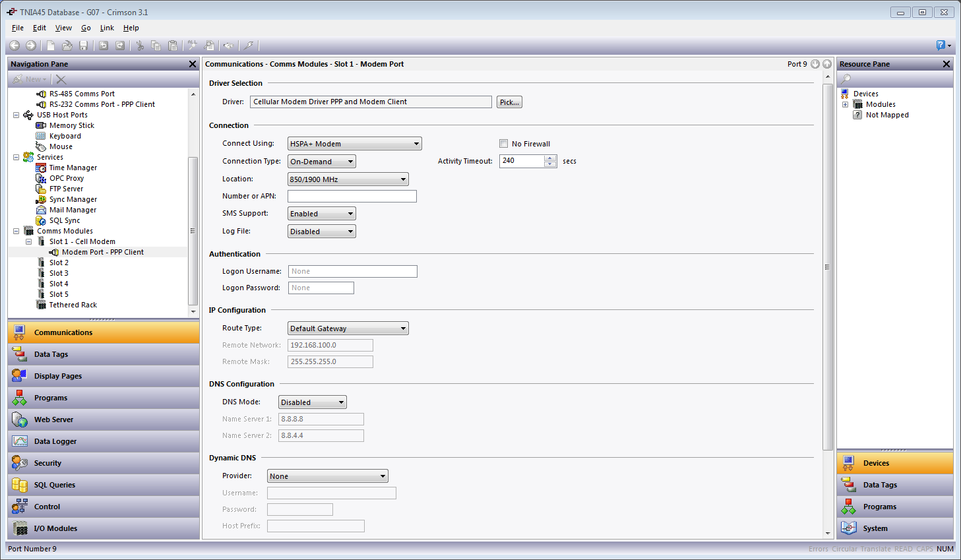
Task: Click the Find item magnifier toolbar icon
Action: point(209,46)
